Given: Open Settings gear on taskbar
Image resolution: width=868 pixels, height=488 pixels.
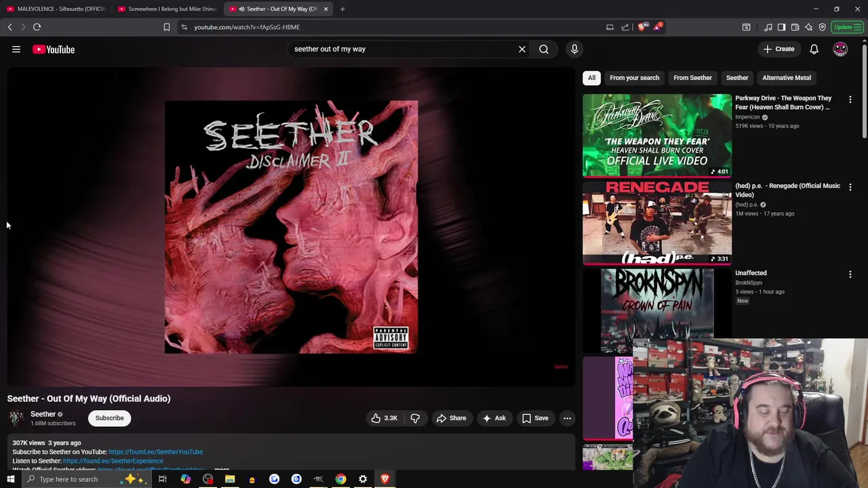Looking at the screenshot, I should click(x=363, y=479).
